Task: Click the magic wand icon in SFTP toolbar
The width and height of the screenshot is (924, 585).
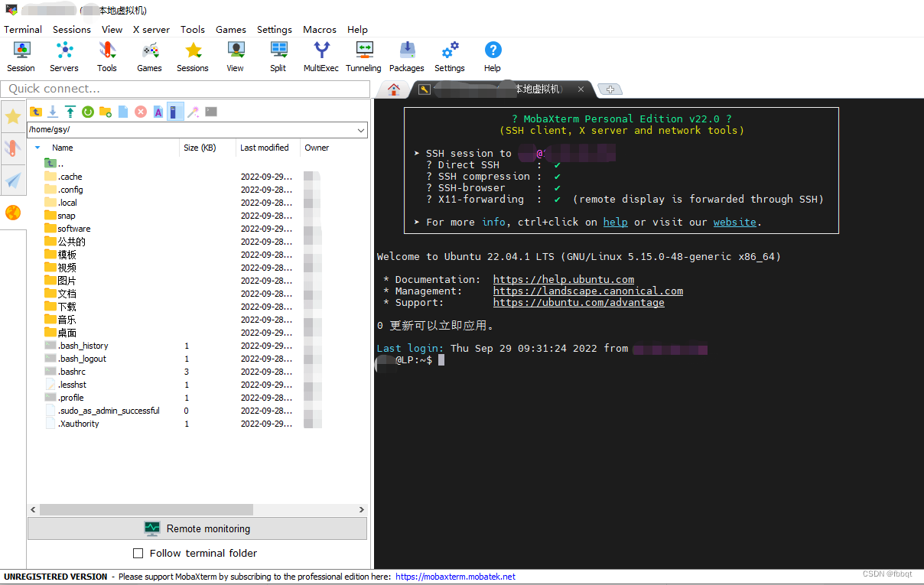Action: (194, 112)
